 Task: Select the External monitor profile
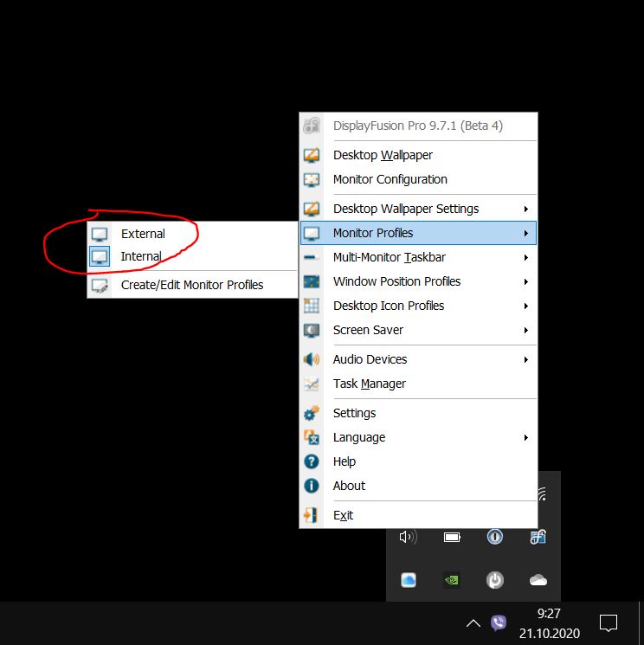pos(143,234)
